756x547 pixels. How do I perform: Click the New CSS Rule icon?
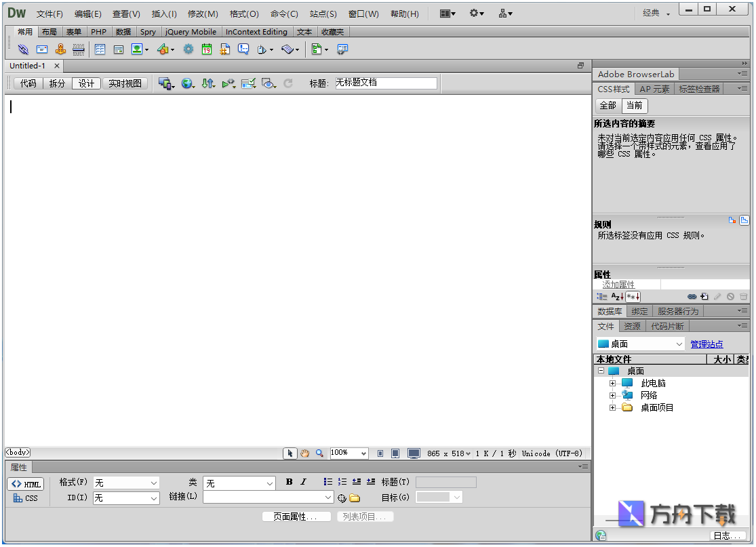click(704, 297)
